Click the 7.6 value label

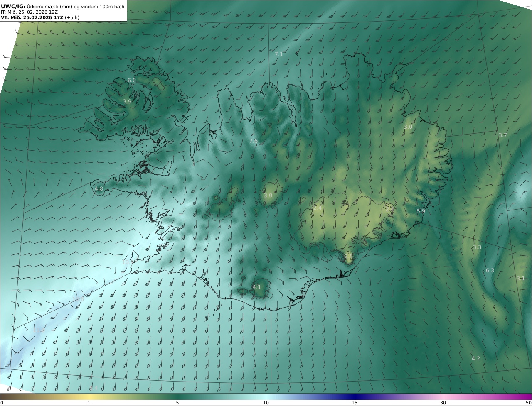click(x=254, y=141)
